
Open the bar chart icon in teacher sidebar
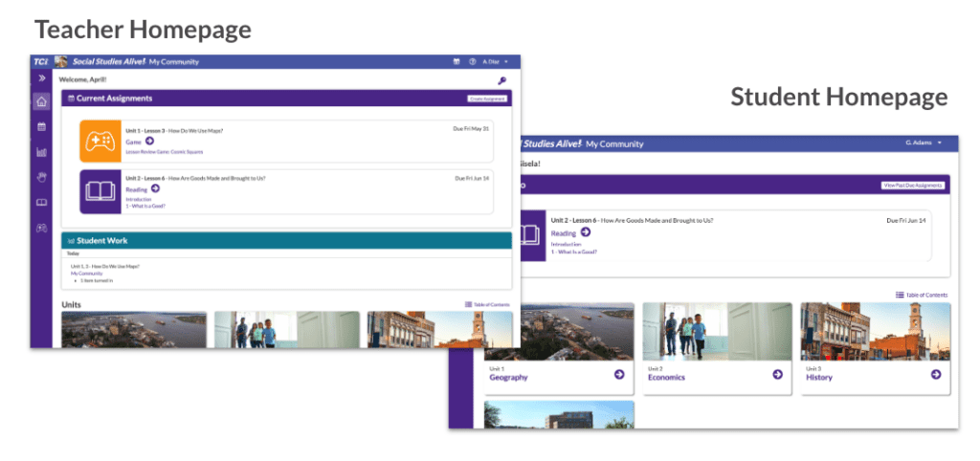click(x=41, y=152)
